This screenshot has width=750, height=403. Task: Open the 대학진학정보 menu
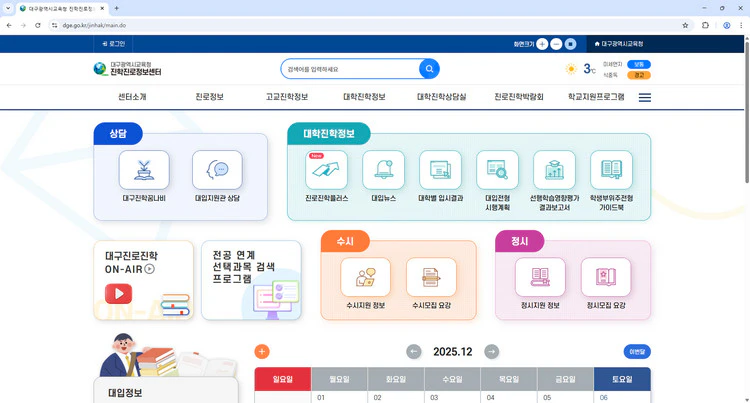click(364, 97)
